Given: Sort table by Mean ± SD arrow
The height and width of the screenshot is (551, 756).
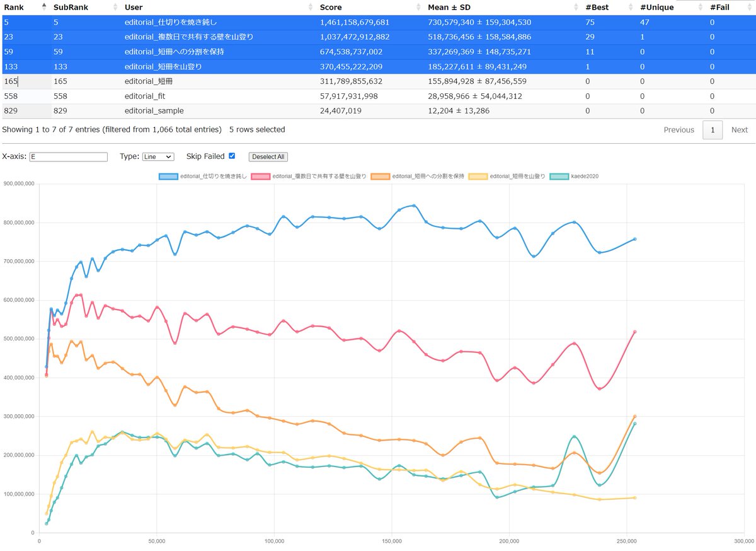Looking at the screenshot, I should [577, 7].
